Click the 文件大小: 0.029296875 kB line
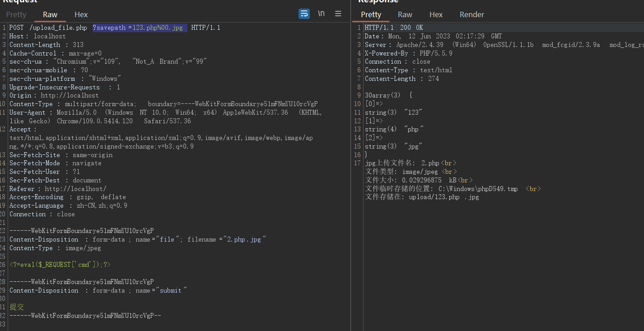The width and height of the screenshot is (644, 331). (419, 180)
